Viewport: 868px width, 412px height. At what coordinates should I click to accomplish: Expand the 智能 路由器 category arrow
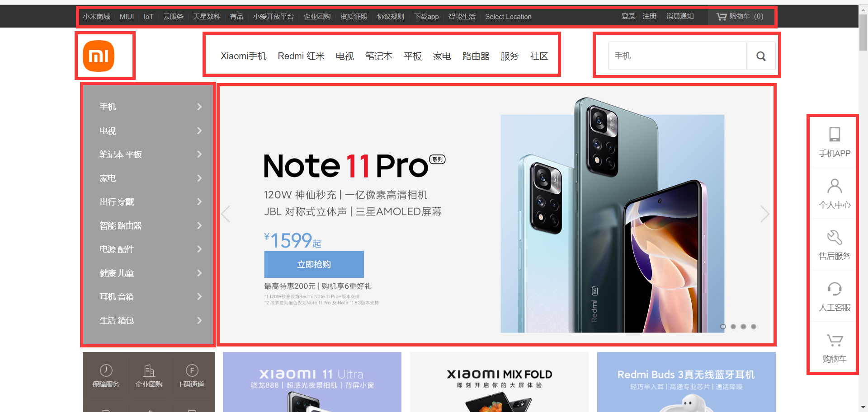199,225
